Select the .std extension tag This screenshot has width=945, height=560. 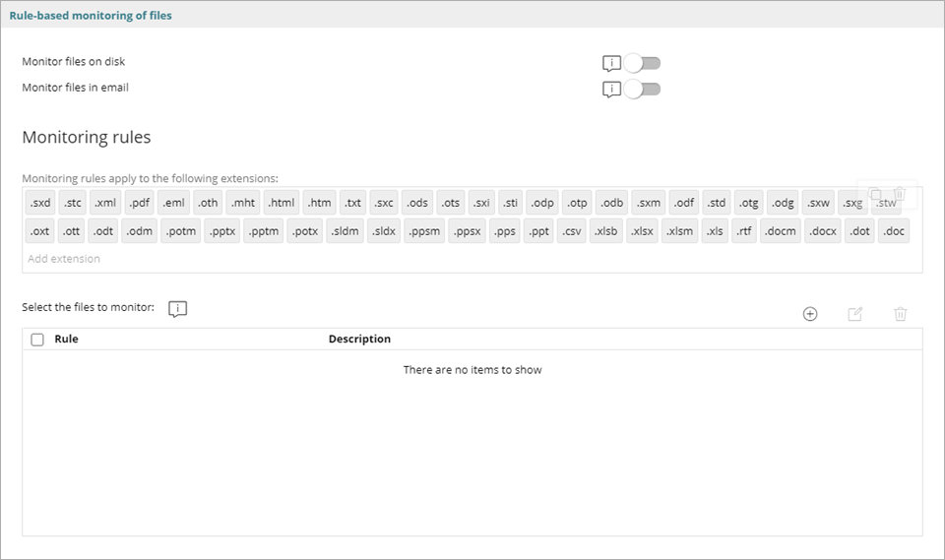(717, 203)
